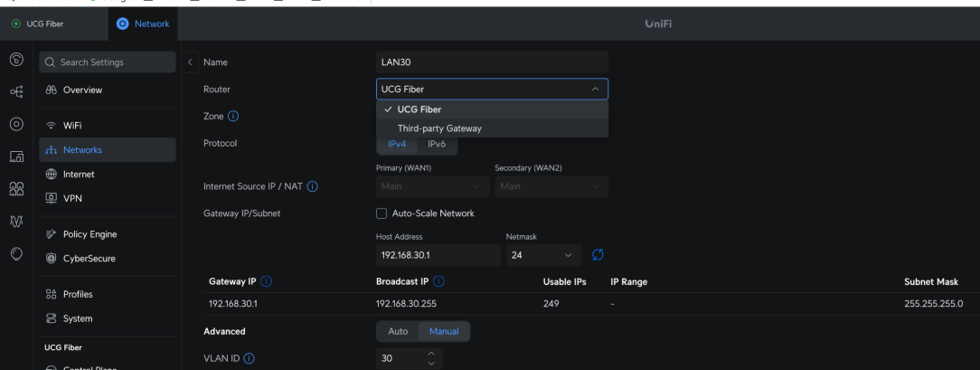Open CyberSecure settings

108,258
